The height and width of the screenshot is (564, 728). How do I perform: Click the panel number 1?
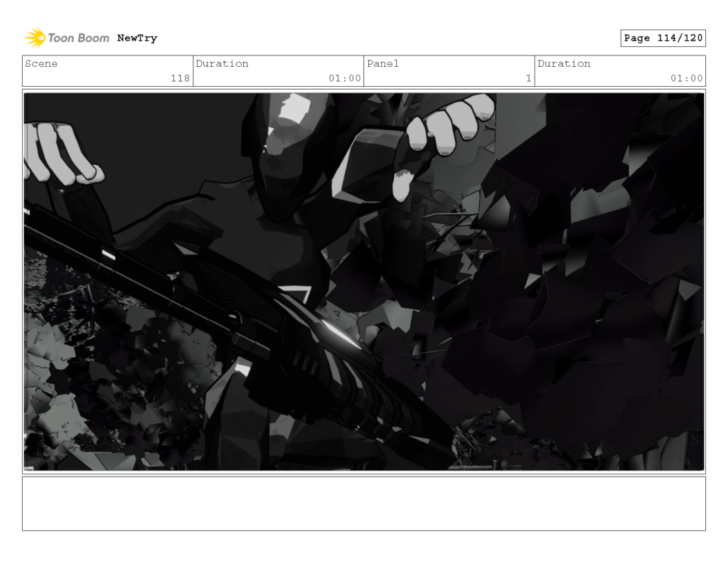tap(528, 78)
